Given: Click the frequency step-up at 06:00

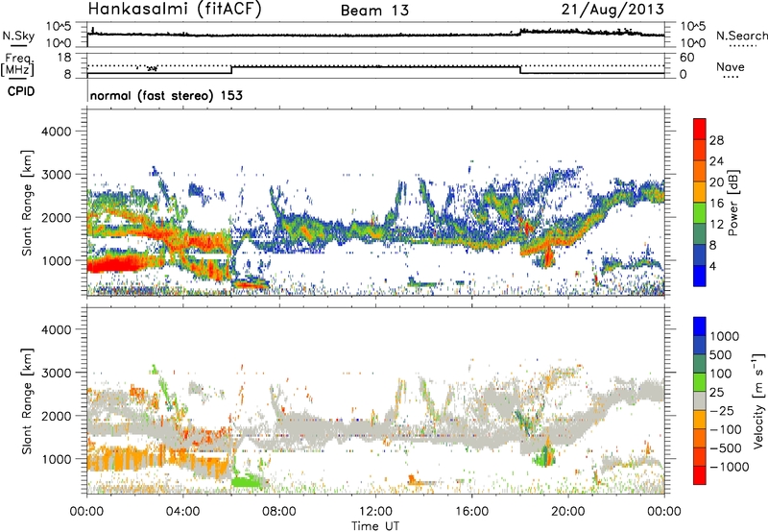Looking at the screenshot, I should pyautogui.click(x=231, y=69).
